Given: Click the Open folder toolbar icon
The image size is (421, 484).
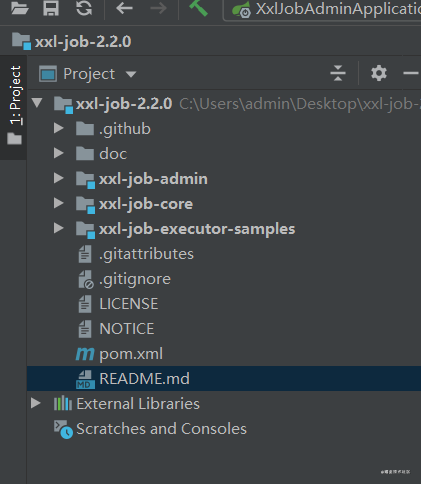Looking at the screenshot, I should coord(19,8).
